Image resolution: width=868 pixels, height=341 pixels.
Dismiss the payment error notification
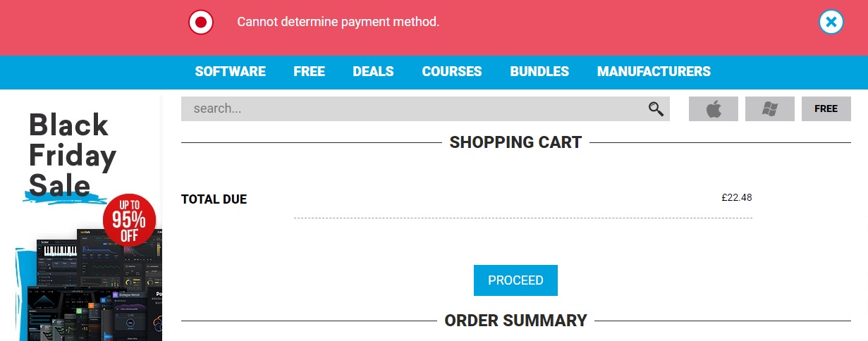(831, 22)
